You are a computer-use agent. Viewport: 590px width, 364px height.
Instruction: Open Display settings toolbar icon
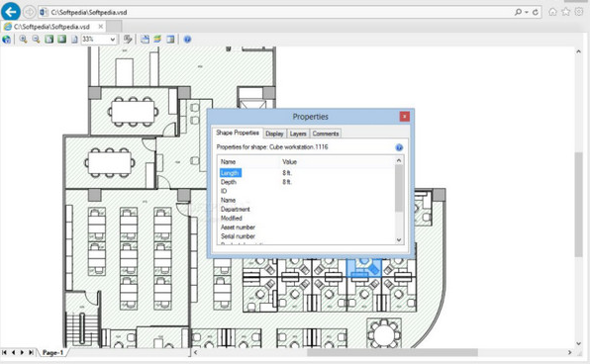[x=145, y=40]
